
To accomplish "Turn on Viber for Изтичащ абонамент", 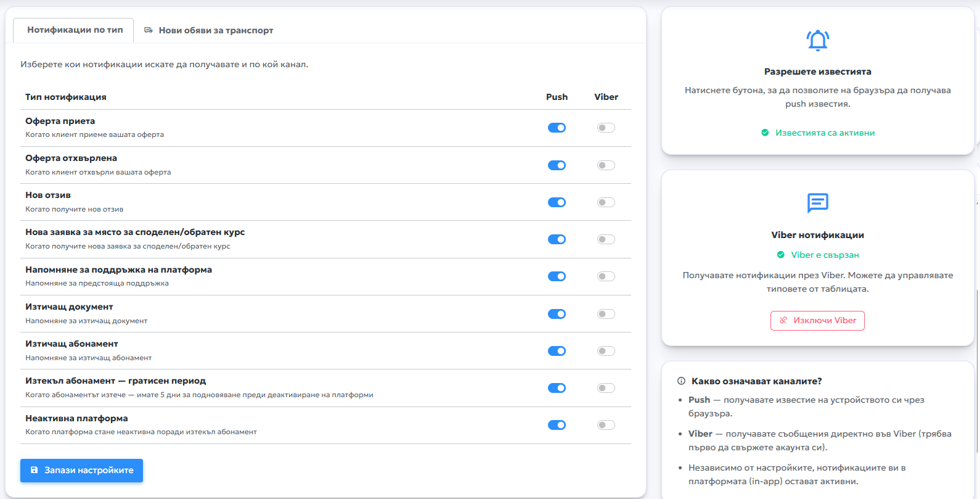I will click(x=606, y=351).
